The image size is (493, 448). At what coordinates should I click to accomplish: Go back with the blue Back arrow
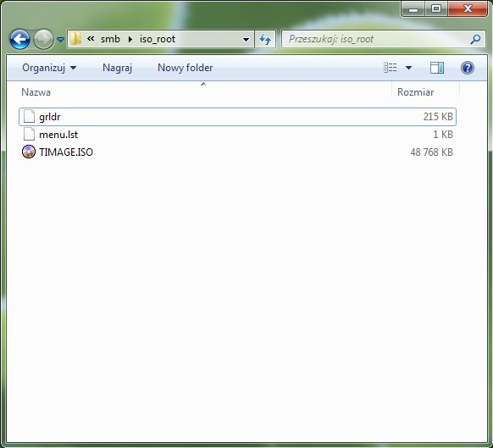(x=19, y=39)
